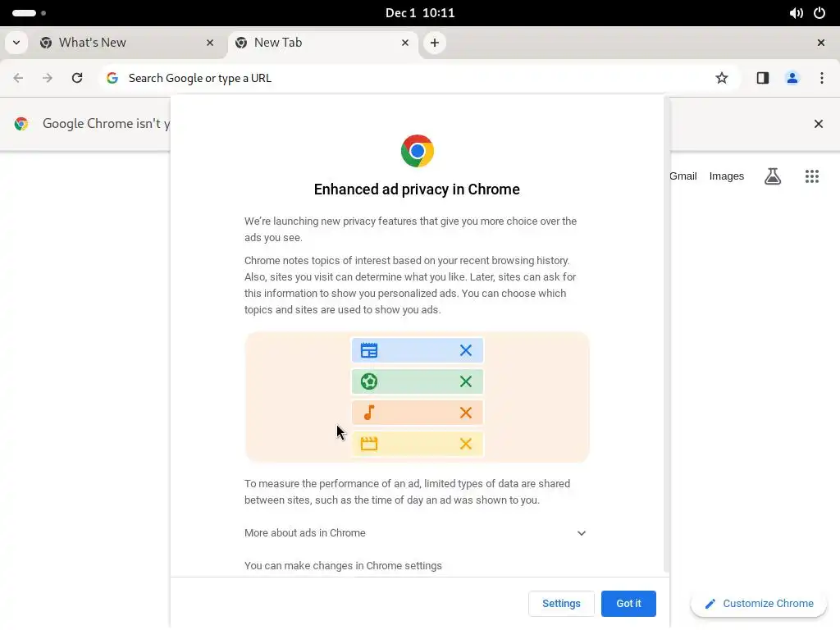Open the power menu in top bar

819,13
